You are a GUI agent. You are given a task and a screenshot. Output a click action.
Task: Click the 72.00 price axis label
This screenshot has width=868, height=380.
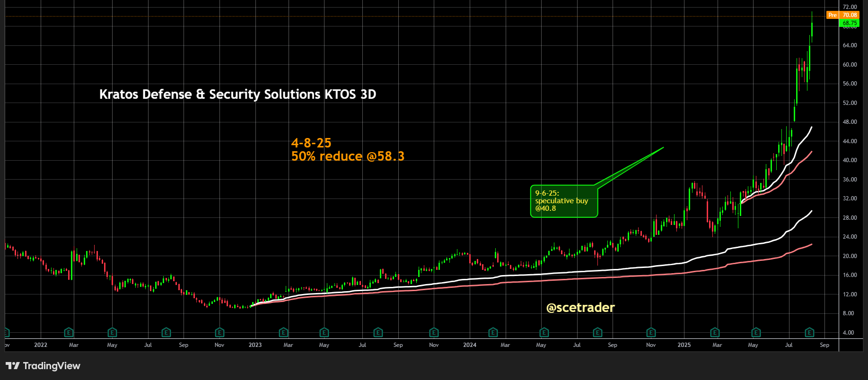pos(850,7)
